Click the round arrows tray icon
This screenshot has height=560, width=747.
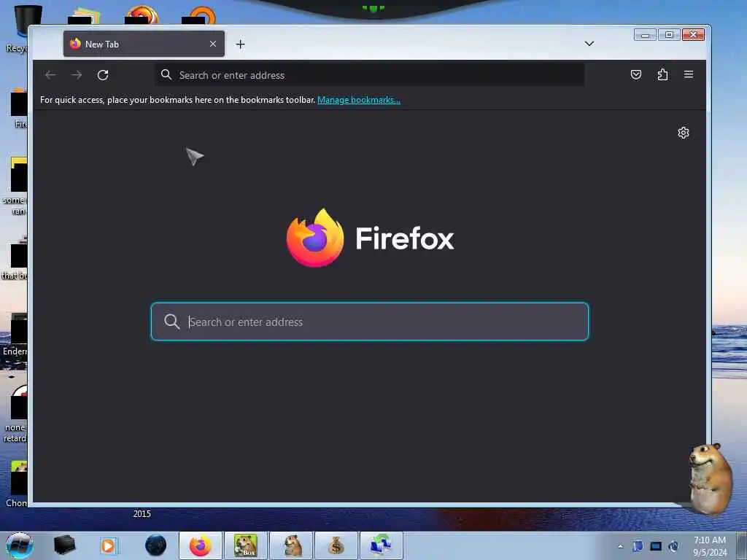(x=673, y=546)
